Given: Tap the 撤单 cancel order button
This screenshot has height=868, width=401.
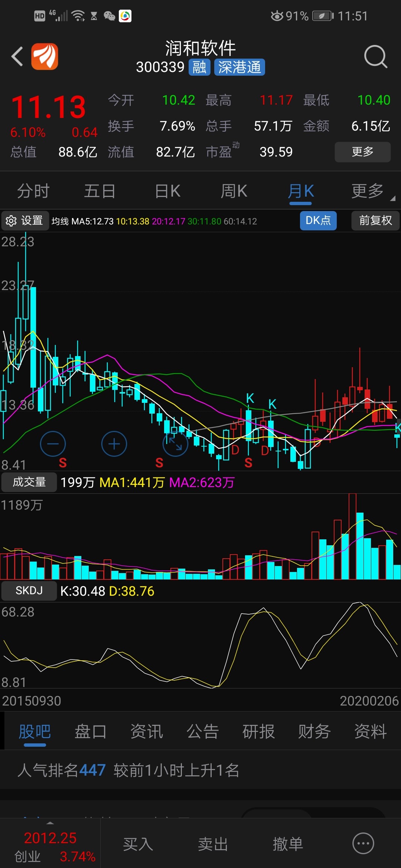Looking at the screenshot, I should [288, 844].
